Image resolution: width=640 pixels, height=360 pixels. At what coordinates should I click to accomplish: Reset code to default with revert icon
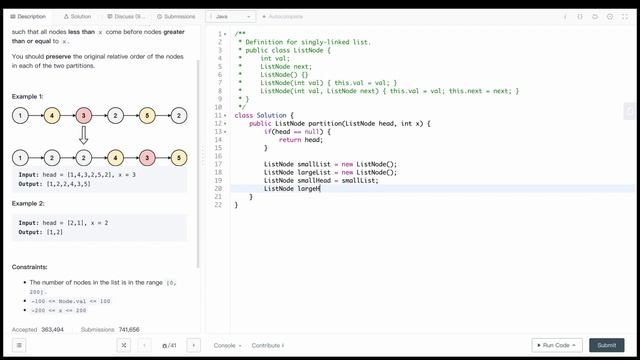[x=595, y=17]
